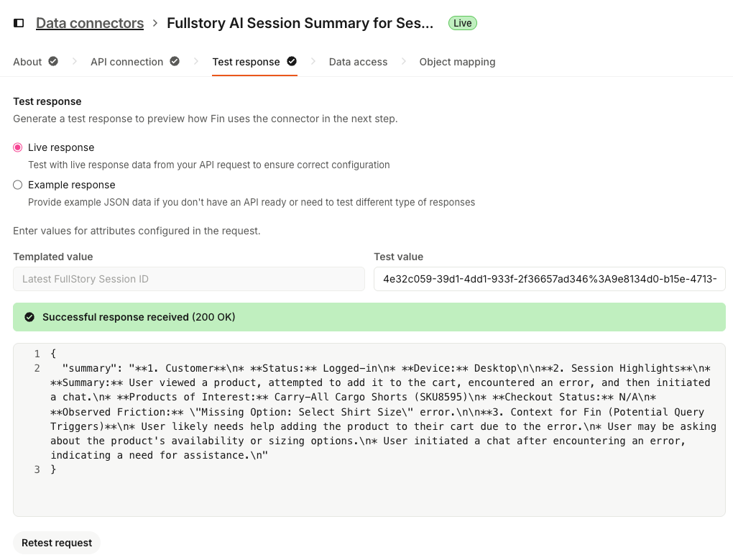Click the Latest FullStory Session ID field
Screen dimensions: 733x560
[188, 279]
